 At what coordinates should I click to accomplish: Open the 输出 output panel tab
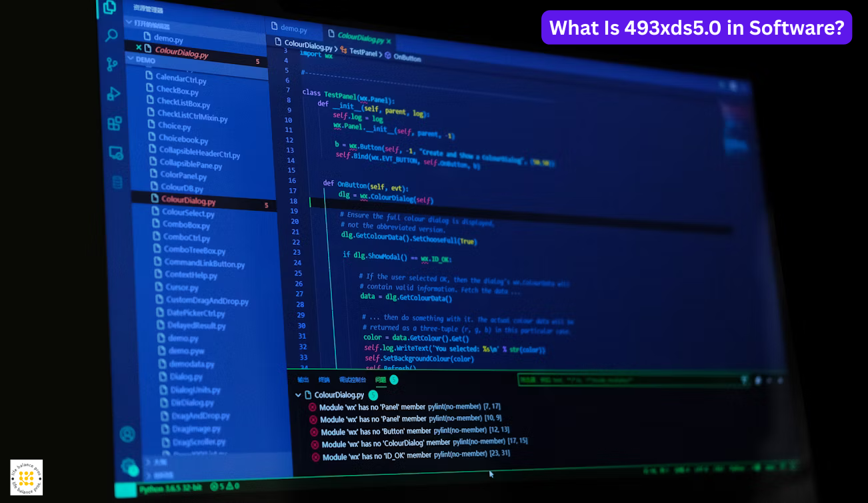click(303, 380)
